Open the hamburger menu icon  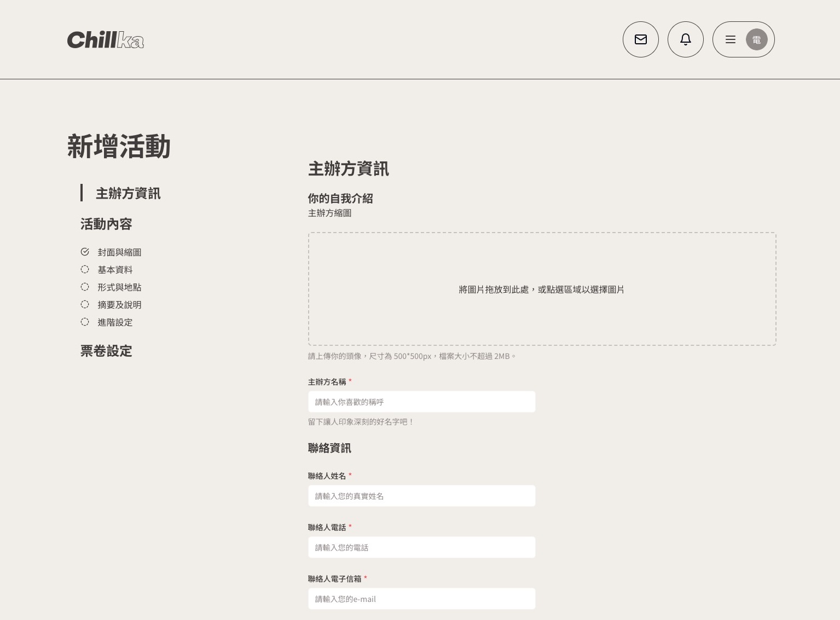(x=731, y=39)
